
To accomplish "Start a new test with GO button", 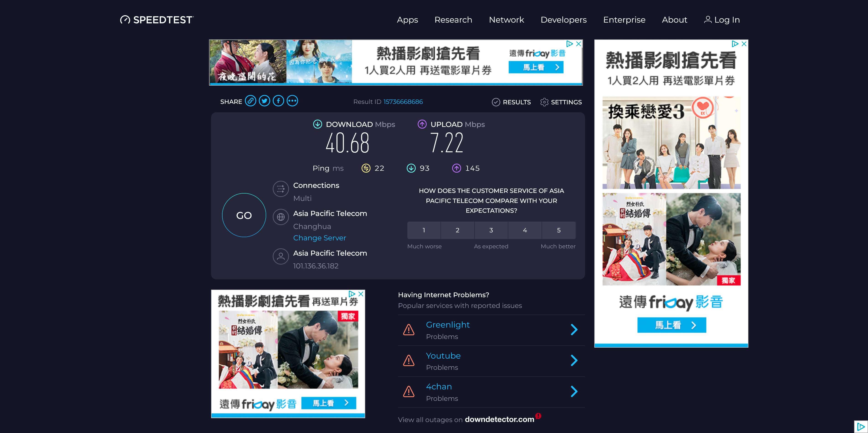I will 244,215.
